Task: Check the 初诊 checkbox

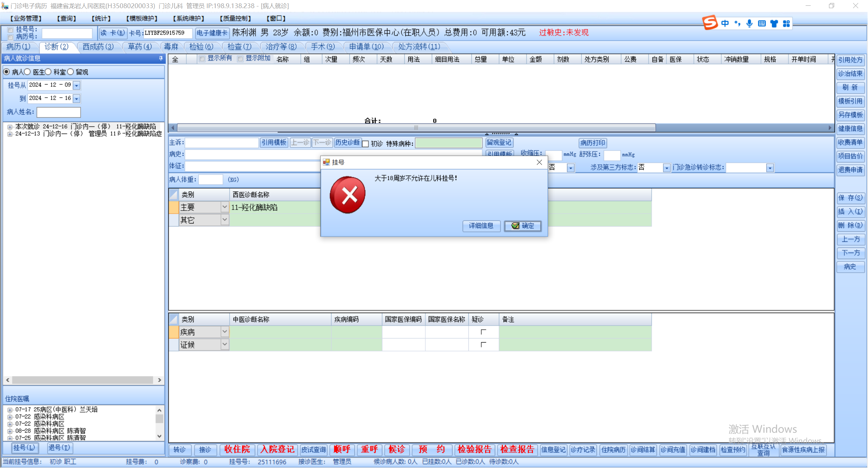Action: pos(365,144)
